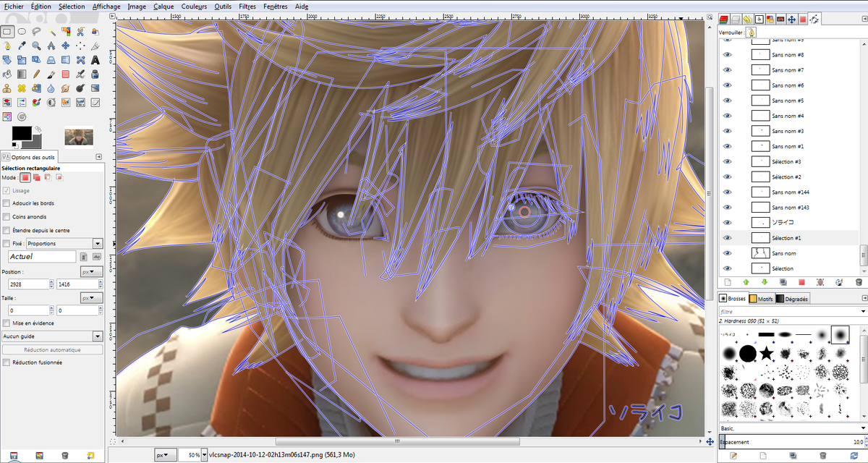Create a new path at panel bottom
The image size is (868, 463).
tap(727, 282)
